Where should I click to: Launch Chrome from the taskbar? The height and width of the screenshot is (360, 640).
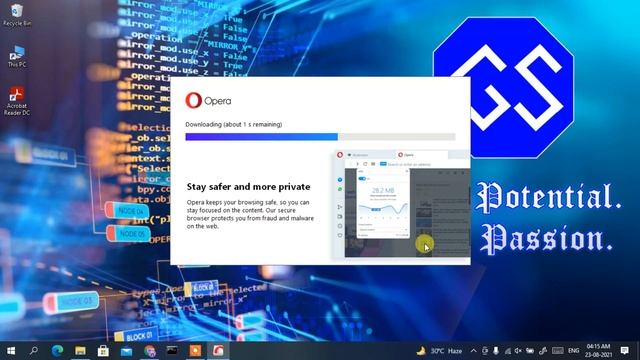point(149,351)
